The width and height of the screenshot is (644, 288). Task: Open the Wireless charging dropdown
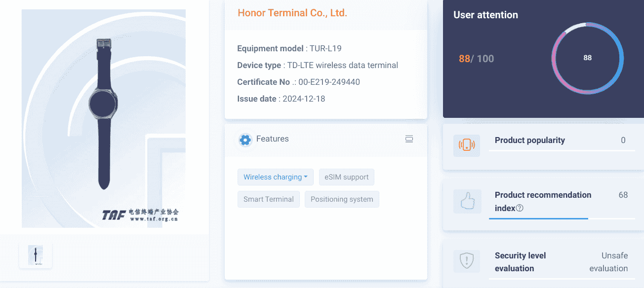point(275,177)
